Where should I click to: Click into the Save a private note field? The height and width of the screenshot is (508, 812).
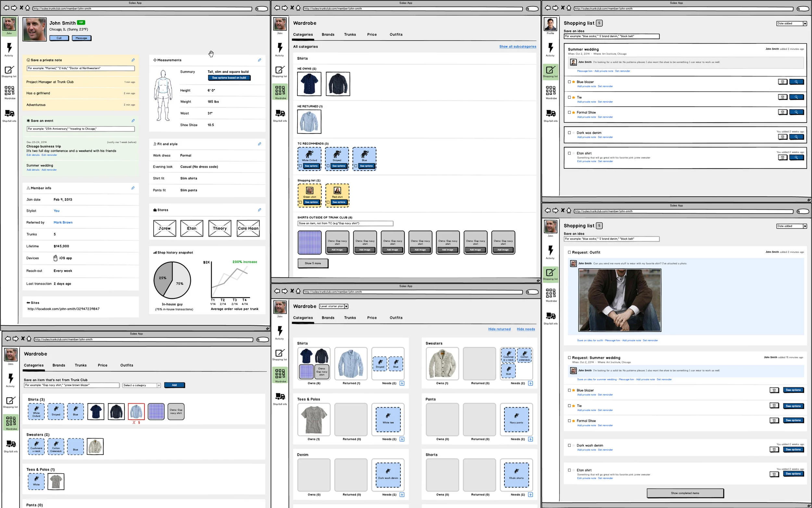(81, 68)
